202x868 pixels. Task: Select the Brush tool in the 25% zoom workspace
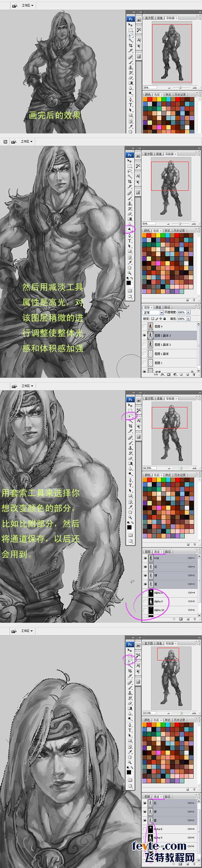(x=130, y=62)
